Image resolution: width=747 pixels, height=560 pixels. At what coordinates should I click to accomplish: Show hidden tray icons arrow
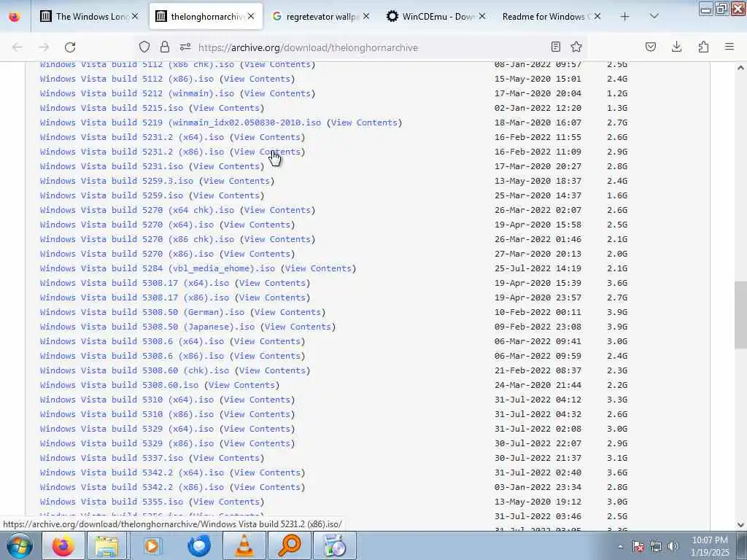pyautogui.click(x=620, y=546)
